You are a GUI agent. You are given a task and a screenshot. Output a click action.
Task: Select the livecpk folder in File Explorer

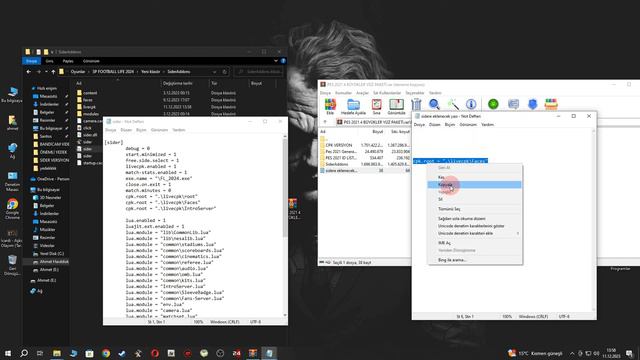[x=89, y=107]
